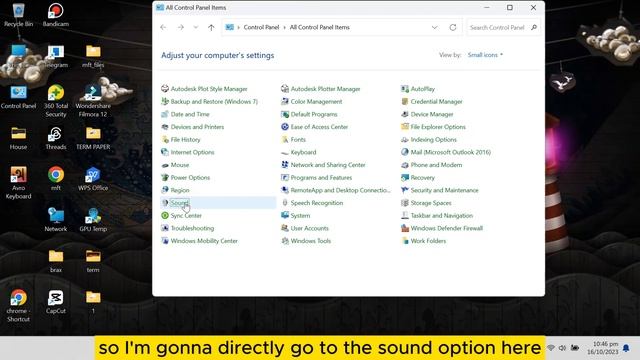Click the Autodesk Plotter Manager icon

(x=285, y=89)
